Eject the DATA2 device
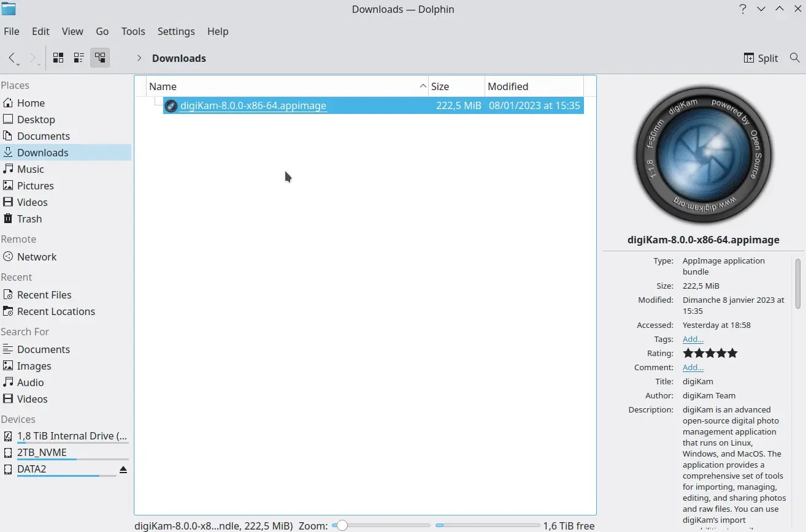Screen dimensions: 806x532 coord(123,469)
